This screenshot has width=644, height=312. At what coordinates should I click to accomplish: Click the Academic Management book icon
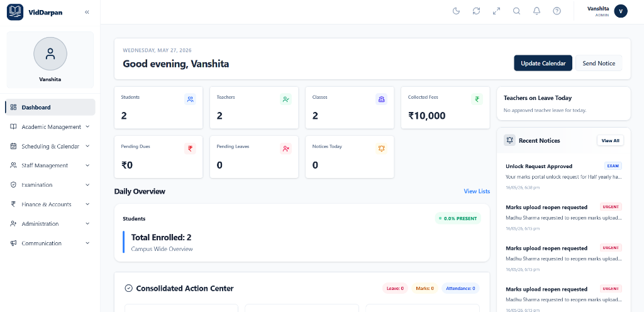click(x=14, y=127)
